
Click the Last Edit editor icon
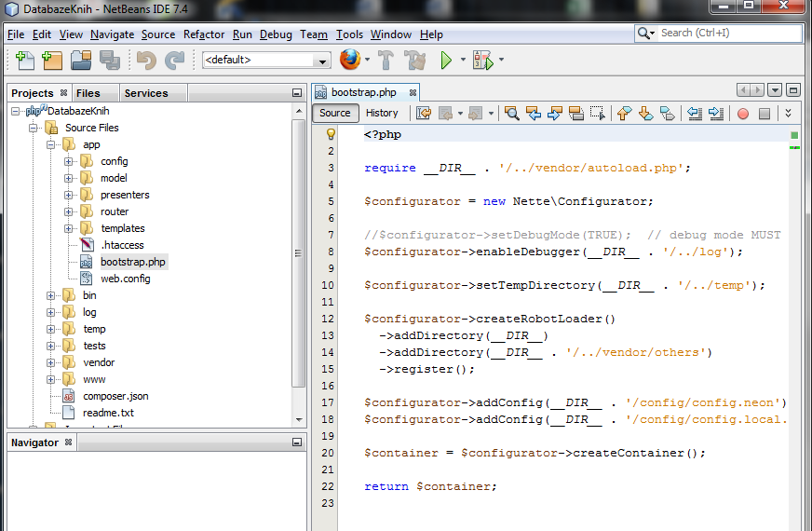click(423, 113)
